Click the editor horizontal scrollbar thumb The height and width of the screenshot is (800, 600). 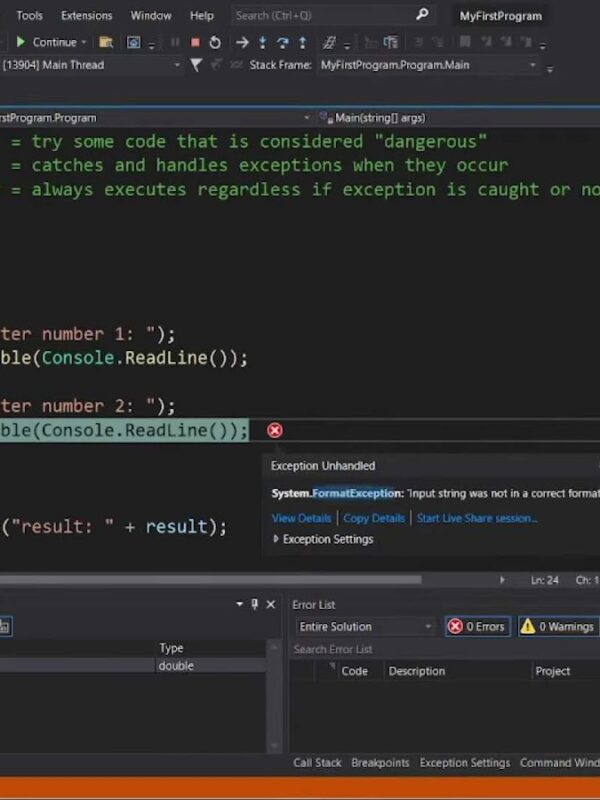point(211,580)
